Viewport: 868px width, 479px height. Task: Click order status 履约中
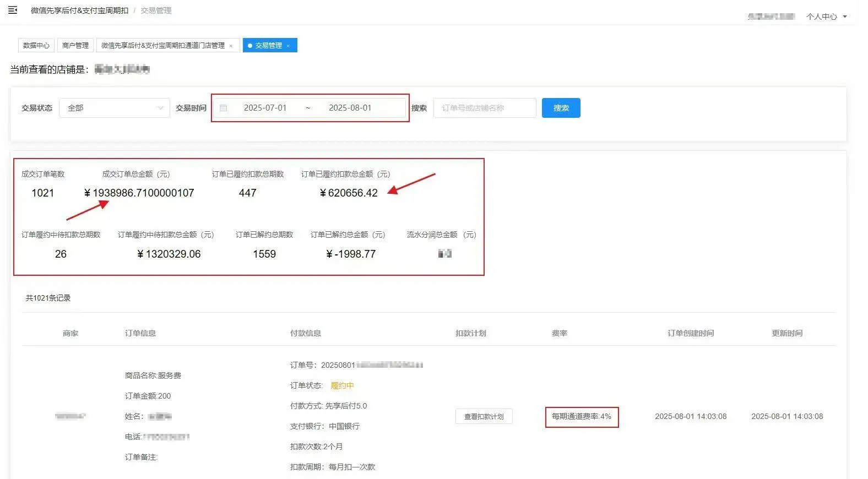click(342, 385)
